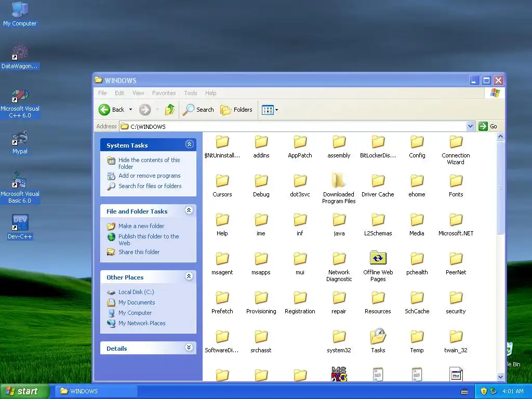Select the $NtUninstall folder icon
The height and width of the screenshot is (399, 532).
click(x=222, y=142)
